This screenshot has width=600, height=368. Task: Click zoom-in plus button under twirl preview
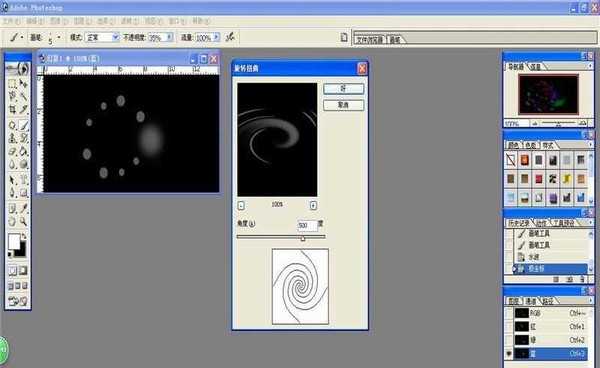(313, 205)
